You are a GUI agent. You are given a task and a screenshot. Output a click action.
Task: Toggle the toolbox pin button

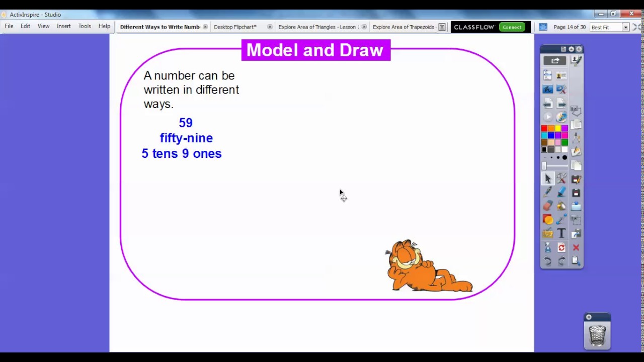(579, 49)
